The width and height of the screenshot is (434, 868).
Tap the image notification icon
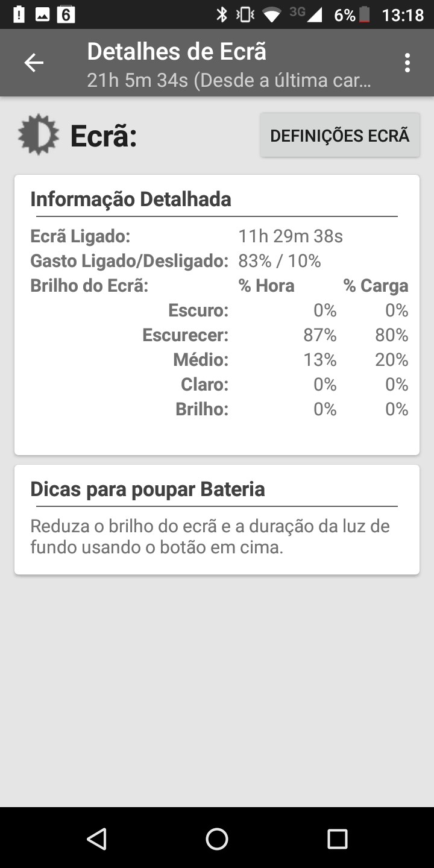(42, 14)
